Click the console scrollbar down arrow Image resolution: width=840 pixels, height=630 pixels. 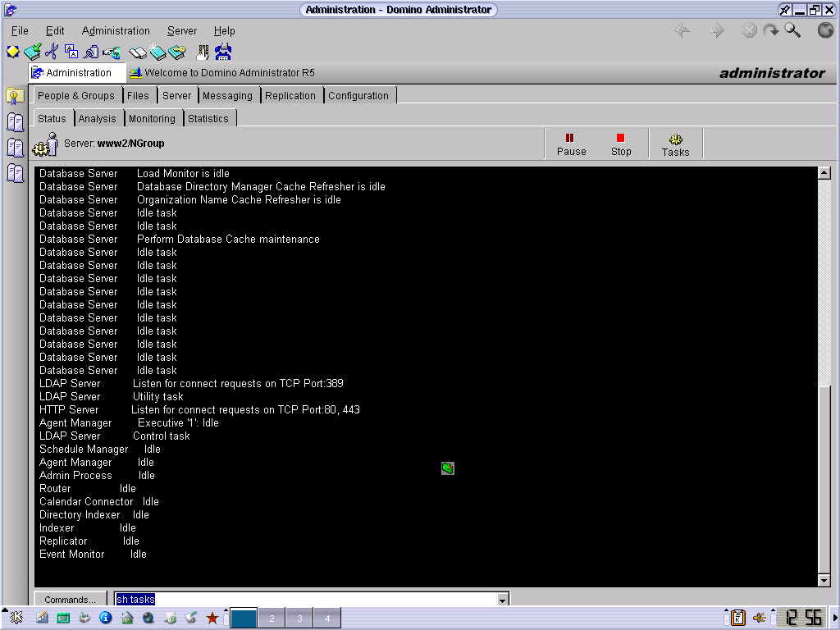(x=824, y=580)
